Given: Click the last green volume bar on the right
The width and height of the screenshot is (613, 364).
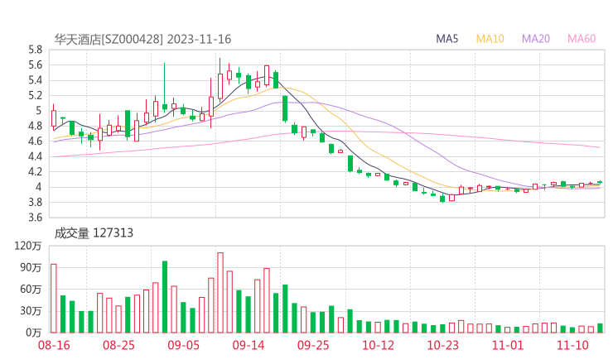Looking at the screenshot, I should click(x=600, y=328).
